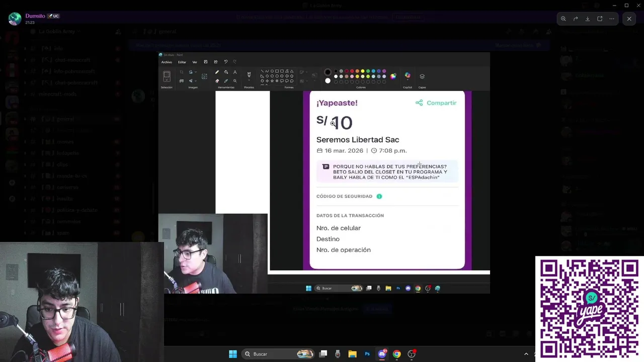Open the Ver menu in Paint
The height and width of the screenshot is (362, 644).
coord(195,62)
